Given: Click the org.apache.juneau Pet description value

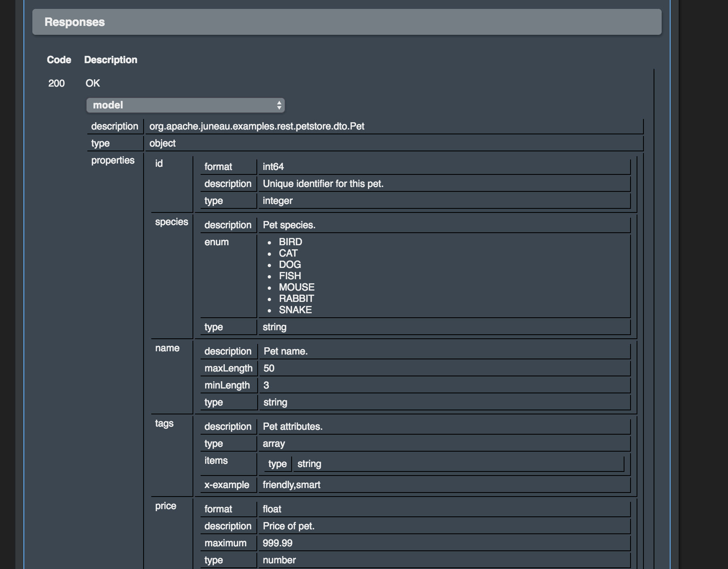Looking at the screenshot, I should coord(256,126).
